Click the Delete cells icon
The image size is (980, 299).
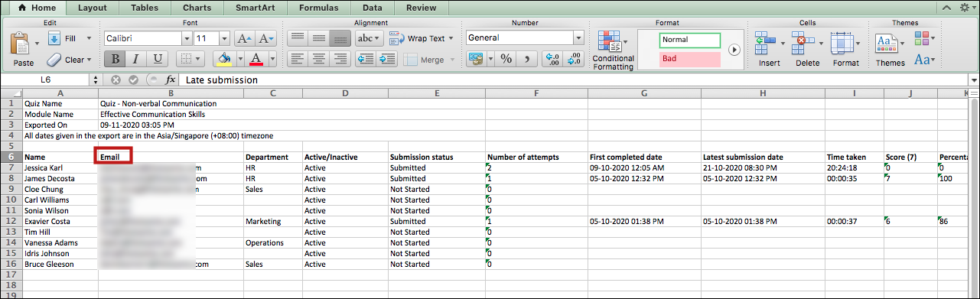point(803,44)
